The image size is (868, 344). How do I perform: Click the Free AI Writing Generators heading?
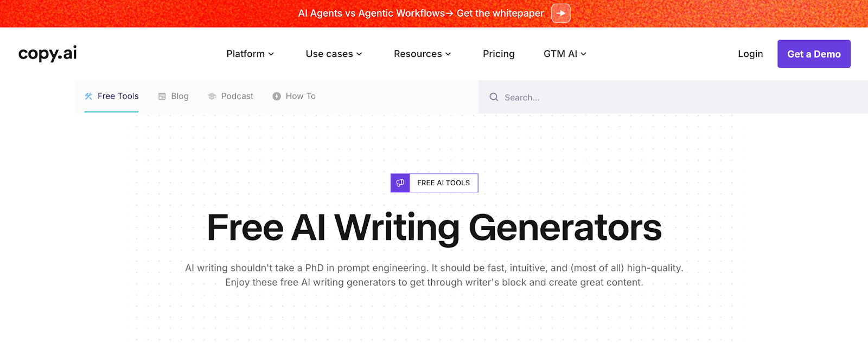434,228
